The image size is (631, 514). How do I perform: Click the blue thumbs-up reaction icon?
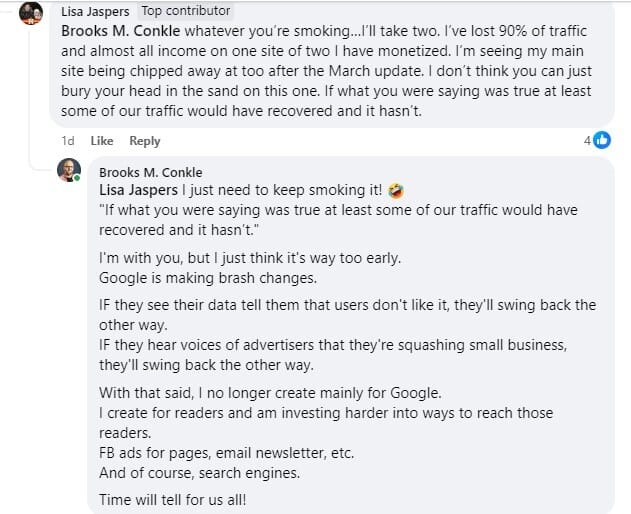coord(602,141)
